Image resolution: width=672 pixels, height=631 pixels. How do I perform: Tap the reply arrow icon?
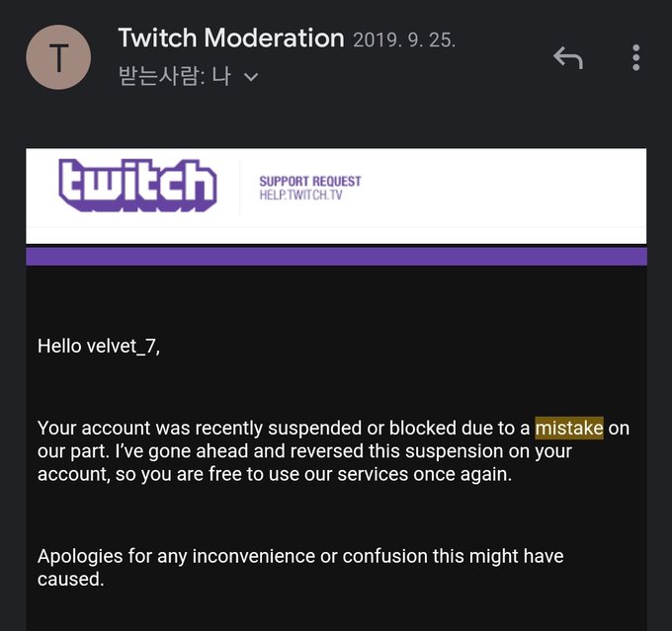pyautogui.click(x=568, y=58)
